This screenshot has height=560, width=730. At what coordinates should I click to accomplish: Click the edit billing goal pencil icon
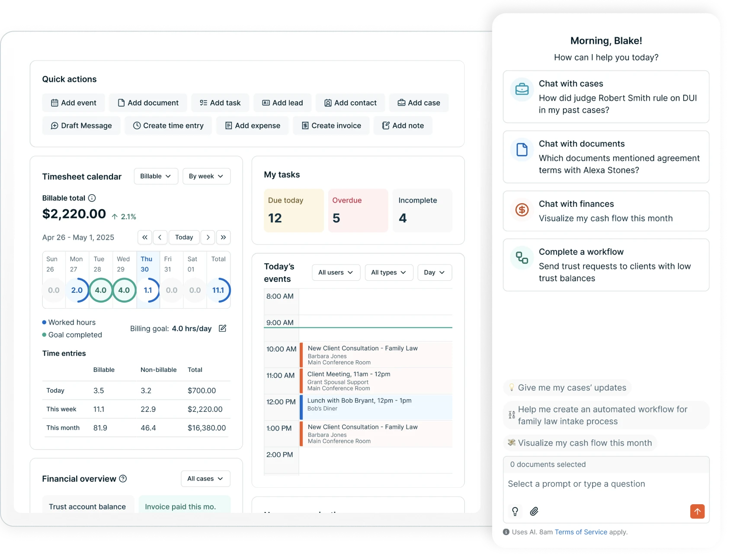coord(222,328)
